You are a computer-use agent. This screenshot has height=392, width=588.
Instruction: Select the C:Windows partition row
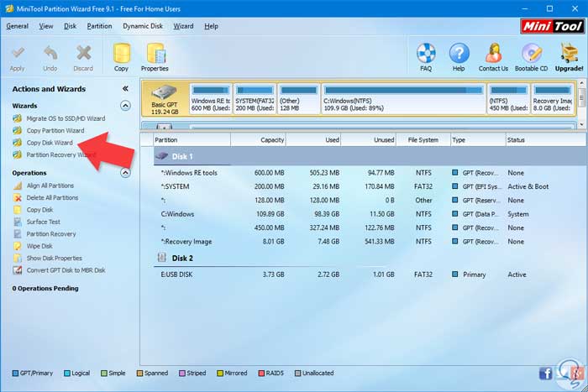[x=370, y=214]
